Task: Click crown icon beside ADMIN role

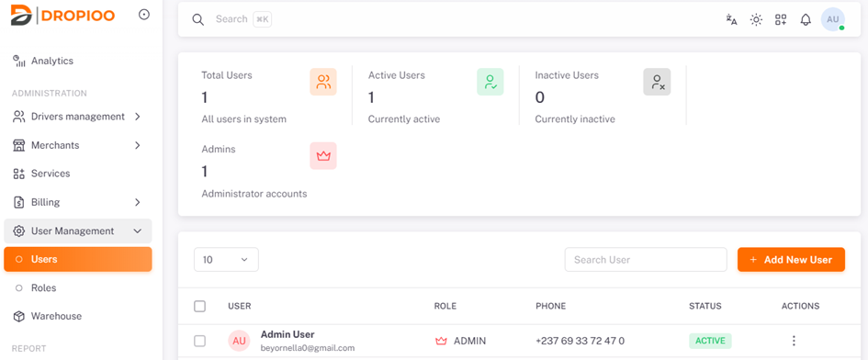Action: pyautogui.click(x=441, y=341)
